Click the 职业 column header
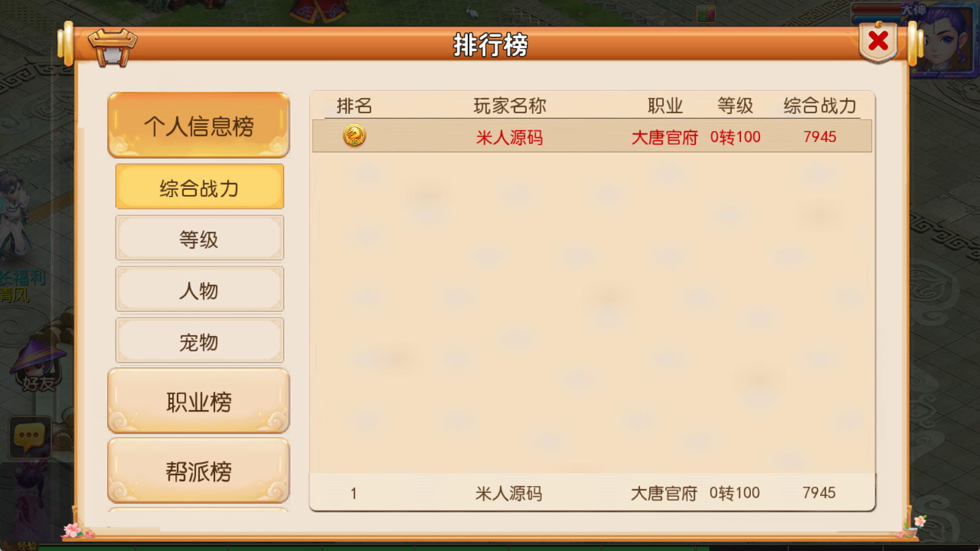980x551 pixels. point(665,106)
